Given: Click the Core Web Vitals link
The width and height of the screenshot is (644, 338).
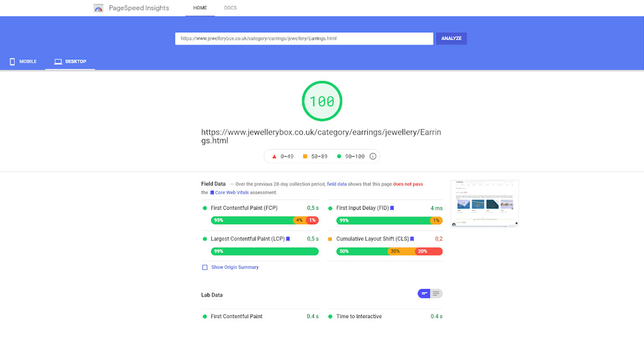Looking at the screenshot, I should click(x=232, y=193).
